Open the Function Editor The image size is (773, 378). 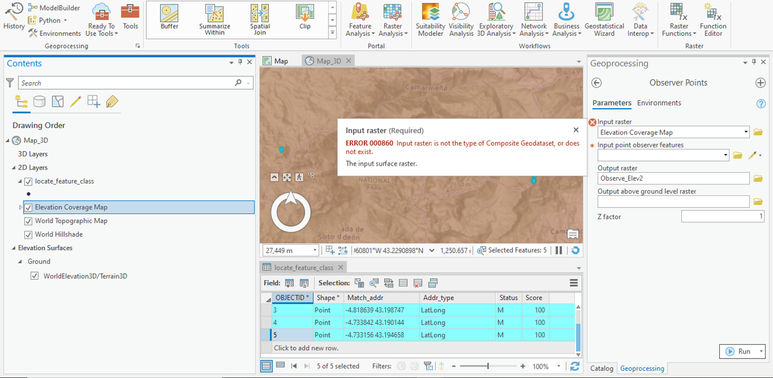click(x=713, y=20)
